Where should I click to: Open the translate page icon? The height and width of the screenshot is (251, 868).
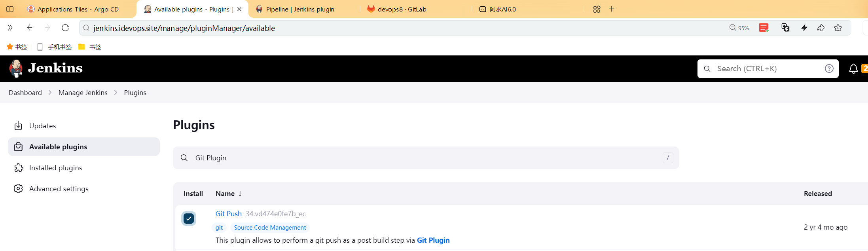point(785,28)
